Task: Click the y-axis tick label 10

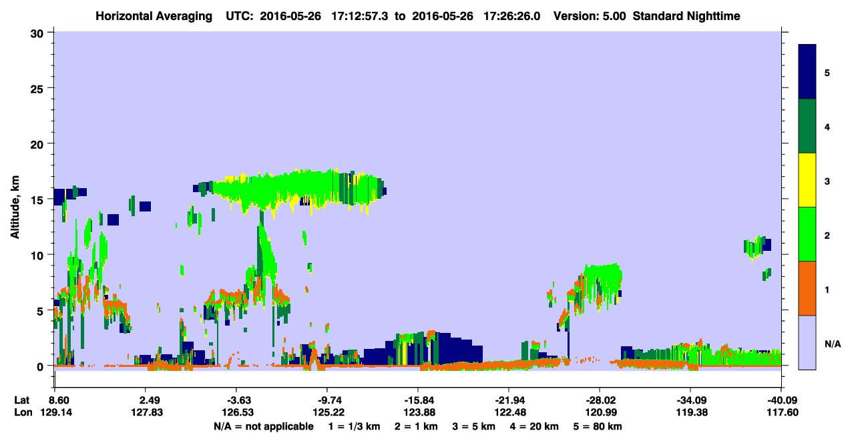Action: click(38, 255)
